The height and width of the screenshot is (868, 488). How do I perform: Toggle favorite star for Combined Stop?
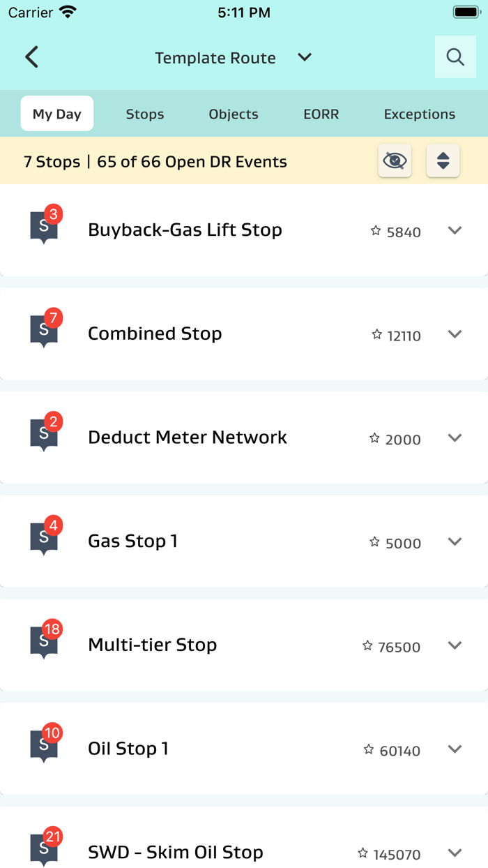tap(376, 335)
